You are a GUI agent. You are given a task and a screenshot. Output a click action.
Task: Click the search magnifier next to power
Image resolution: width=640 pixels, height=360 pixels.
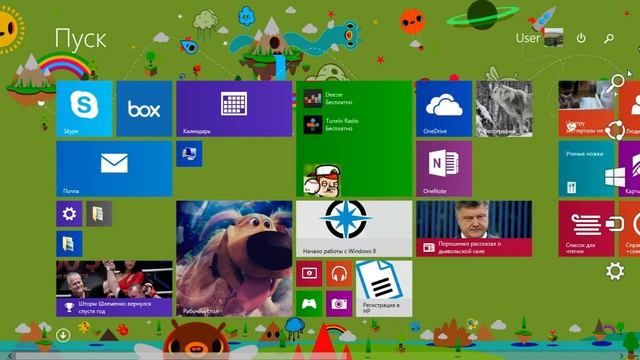click(609, 38)
